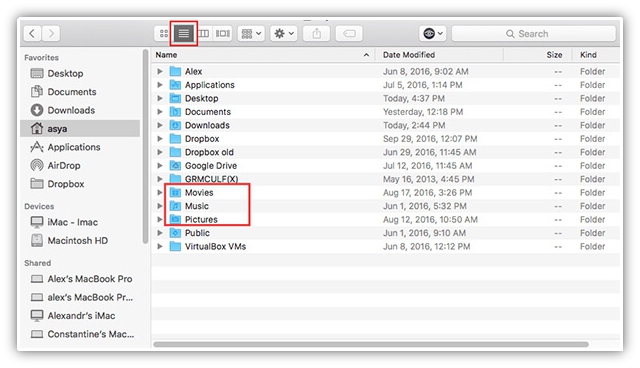Open the eye icon dropdown in toolbar
Image resolution: width=640 pixels, height=368 pixels.
pos(433,33)
